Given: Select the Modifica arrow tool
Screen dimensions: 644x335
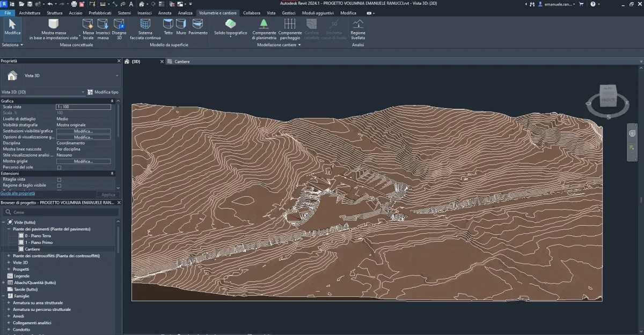Looking at the screenshot, I should [x=11, y=25].
